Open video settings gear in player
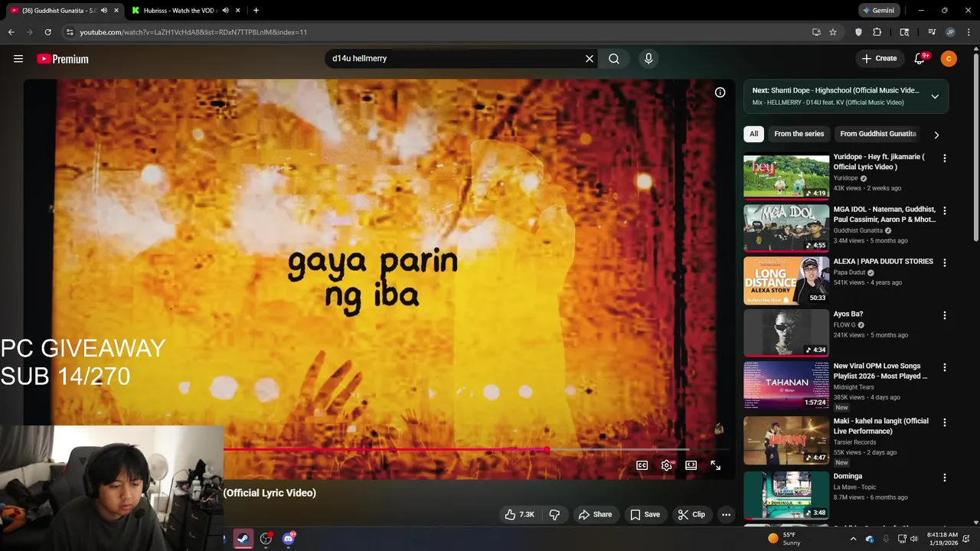Viewport: 980px width, 551px height. [667, 465]
